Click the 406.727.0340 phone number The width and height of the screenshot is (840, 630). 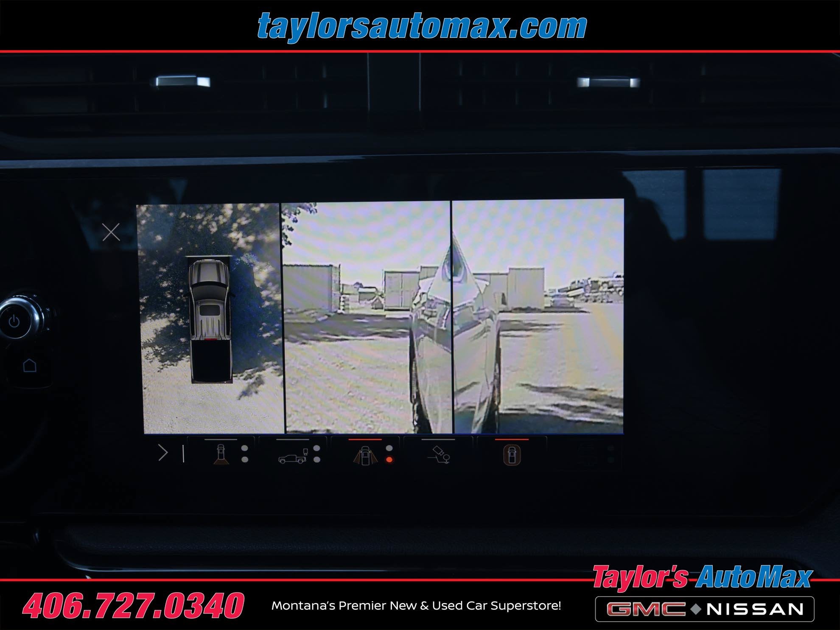[133, 605]
